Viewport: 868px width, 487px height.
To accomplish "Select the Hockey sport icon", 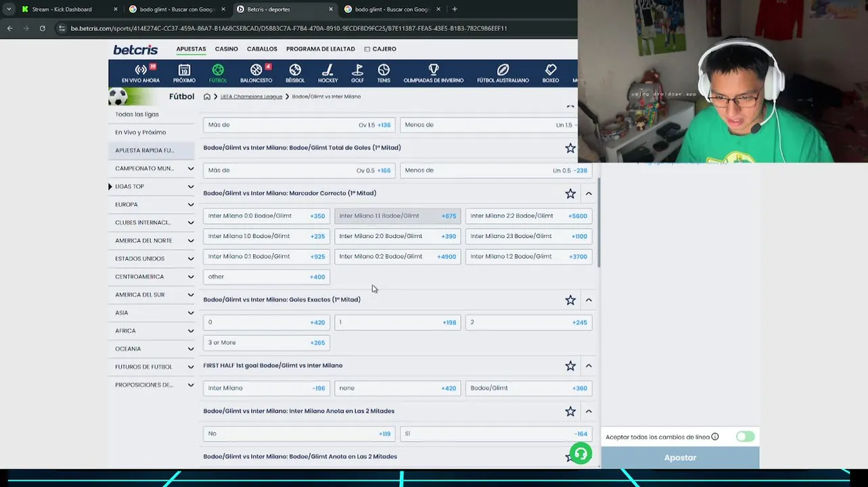I will point(327,74).
